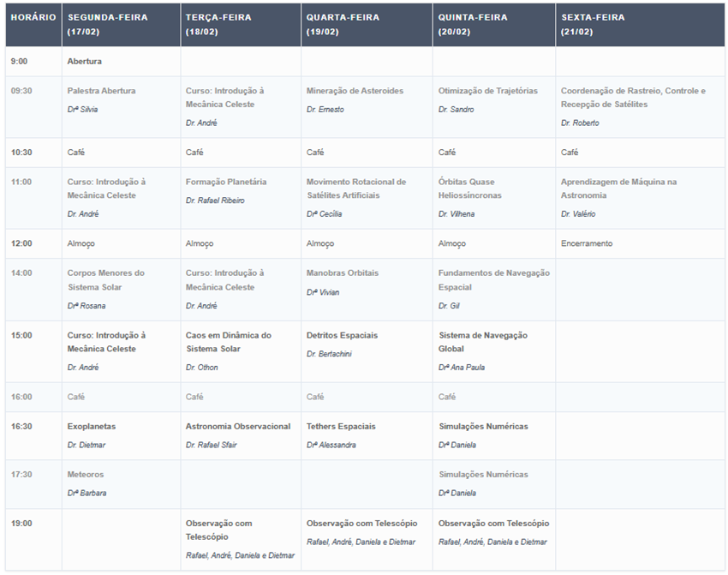This screenshot has width=728, height=575.
Task: Click speaker name 'Dr. Sandro'
Action: click(456, 110)
